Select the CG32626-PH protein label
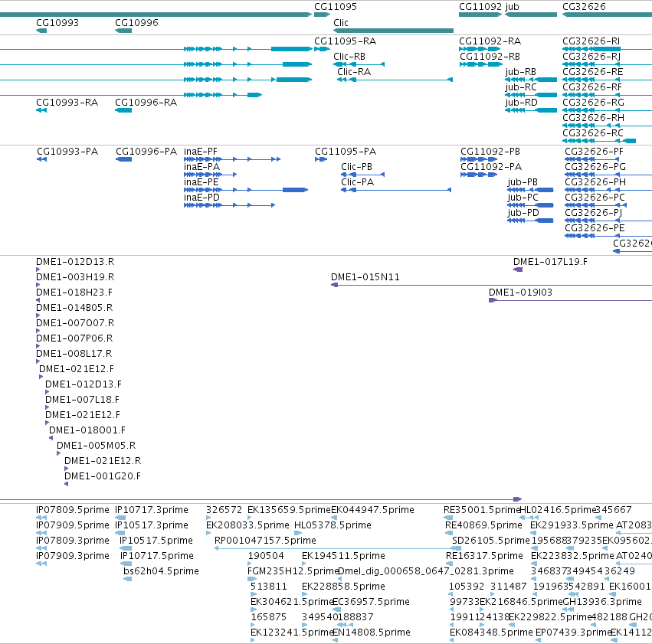Viewport: 652px width, 644px height. pyautogui.click(x=595, y=182)
